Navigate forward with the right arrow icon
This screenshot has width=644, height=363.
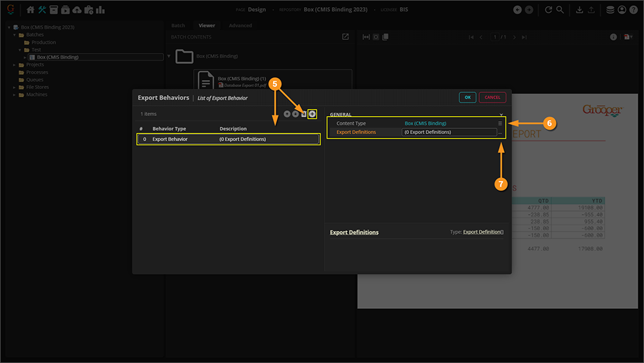coord(529,10)
